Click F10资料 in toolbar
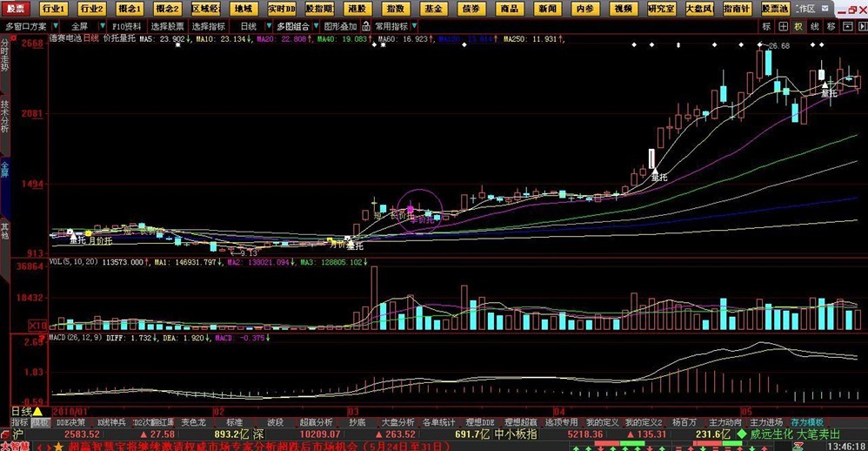Screen dimensions: 868x451 (x=126, y=26)
